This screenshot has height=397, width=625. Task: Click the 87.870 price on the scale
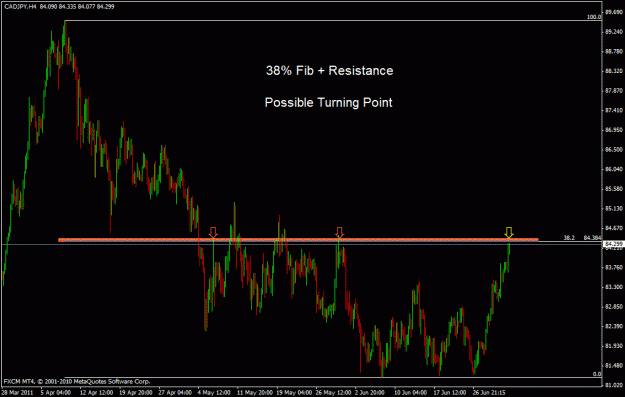(614, 90)
